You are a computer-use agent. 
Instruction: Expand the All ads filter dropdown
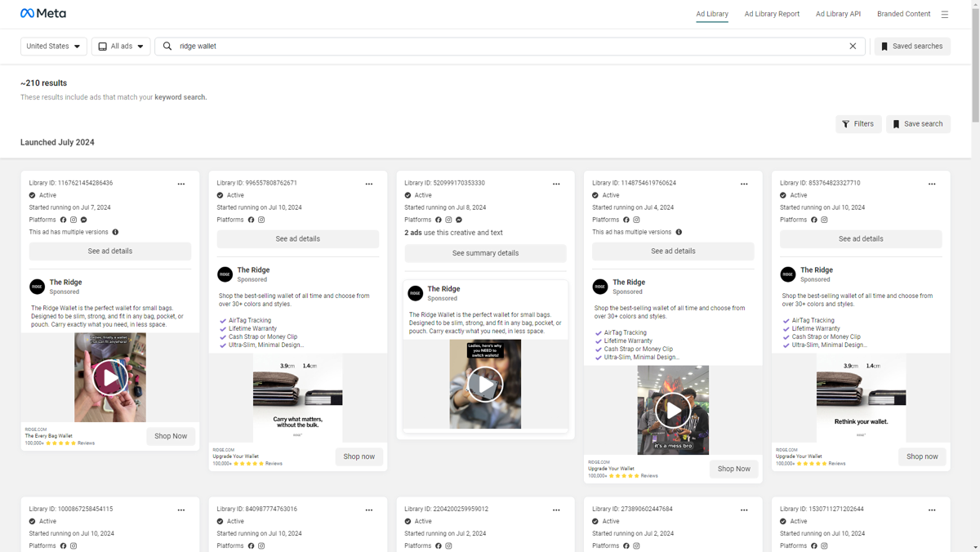pyautogui.click(x=120, y=46)
